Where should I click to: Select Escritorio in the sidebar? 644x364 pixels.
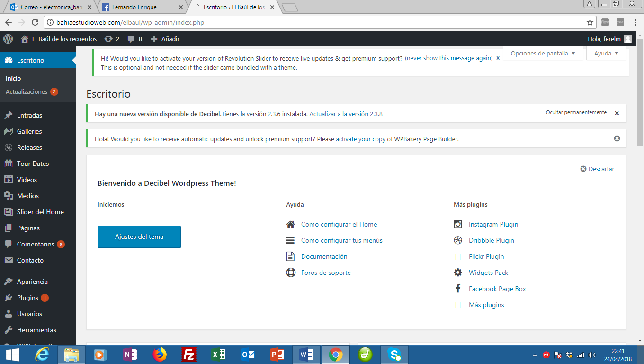[38, 60]
